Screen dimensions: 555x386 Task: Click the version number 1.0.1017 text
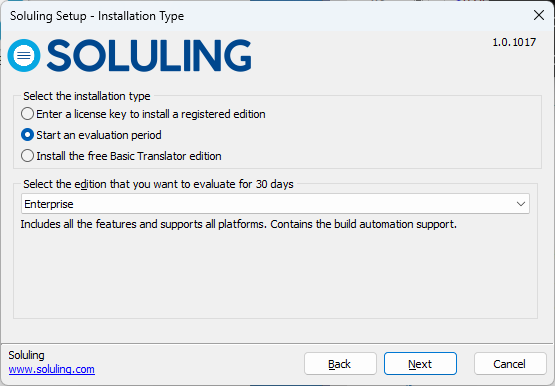[514, 42]
